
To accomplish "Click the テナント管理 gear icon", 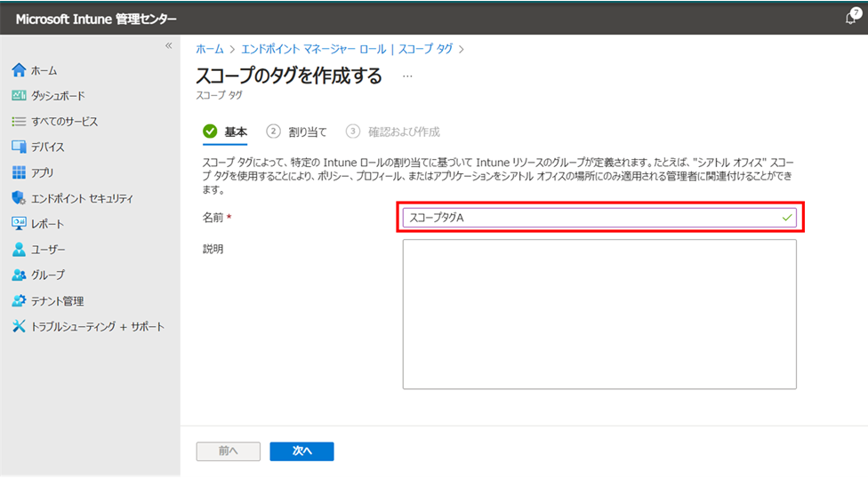I will 19,300.
